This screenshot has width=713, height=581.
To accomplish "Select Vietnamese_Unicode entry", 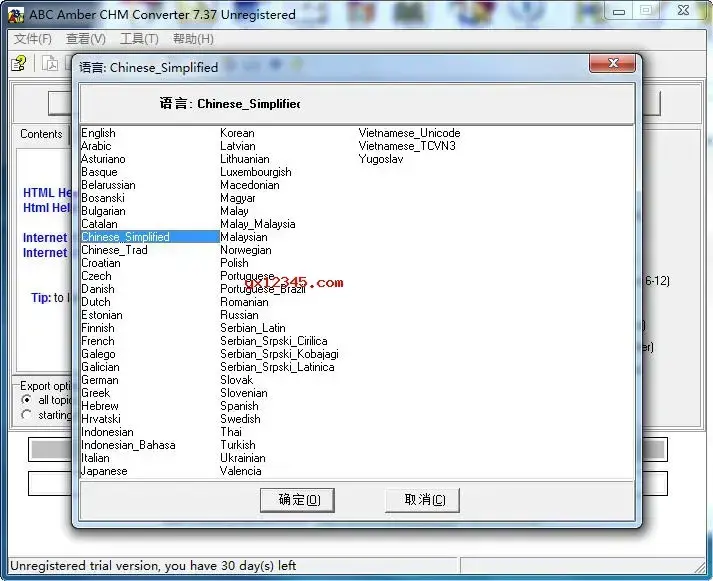I will (x=409, y=133).
